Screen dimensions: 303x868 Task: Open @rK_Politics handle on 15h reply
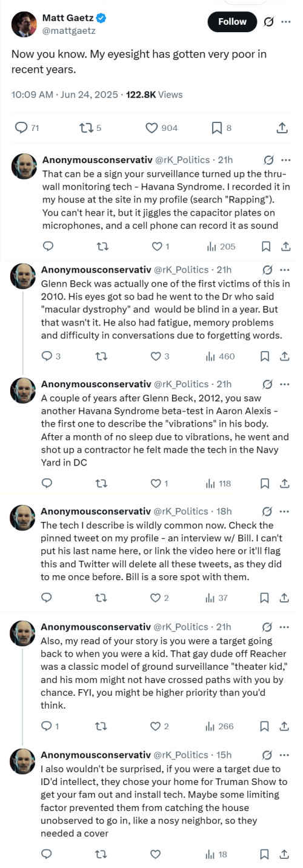tap(181, 755)
